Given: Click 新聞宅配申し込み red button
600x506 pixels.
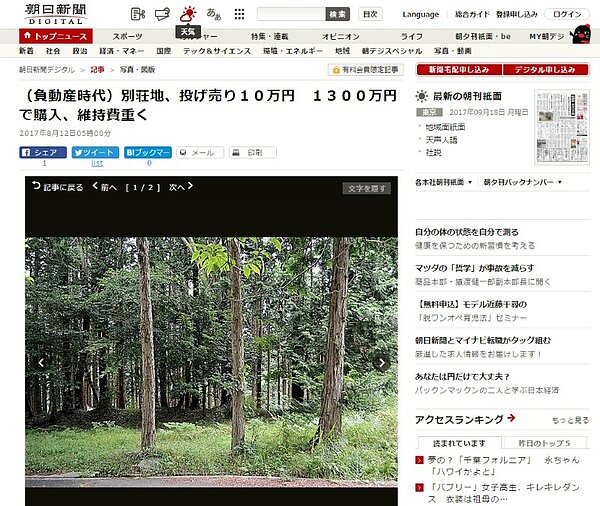Looking at the screenshot, I should [459, 69].
